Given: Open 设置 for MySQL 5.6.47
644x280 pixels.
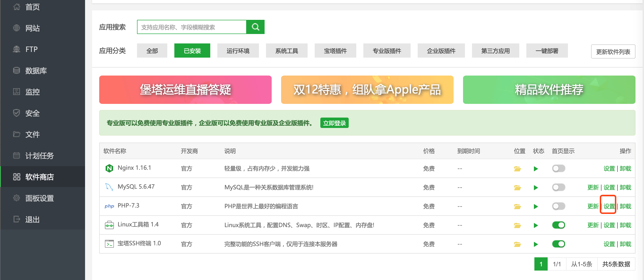Looking at the screenshot, I should 609,188.
